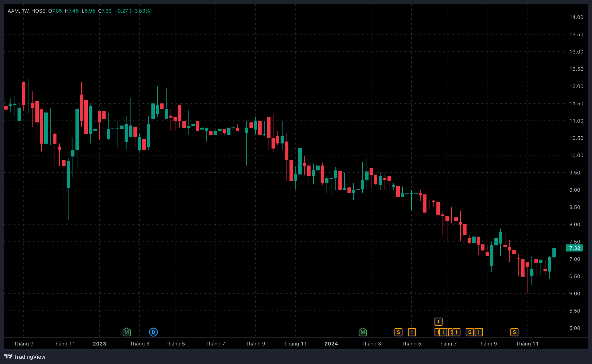This screenshot has width=592, height=364.
Task: Open the I marker at Tháng 5 2024
Action: click(412, 332)
